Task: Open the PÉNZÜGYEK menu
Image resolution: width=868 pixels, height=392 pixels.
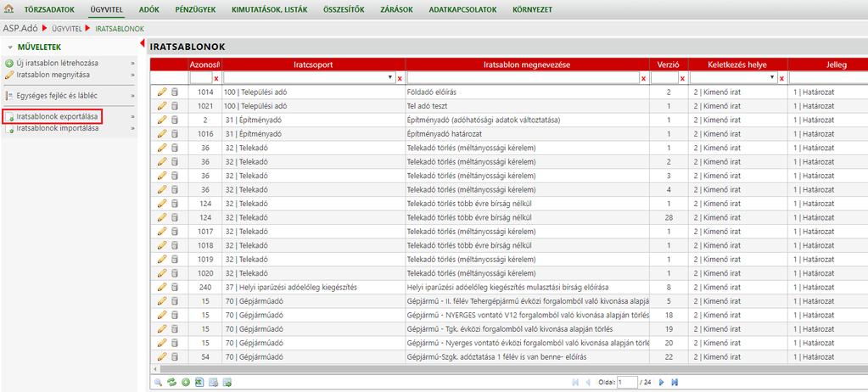Action: click(195, 9)
